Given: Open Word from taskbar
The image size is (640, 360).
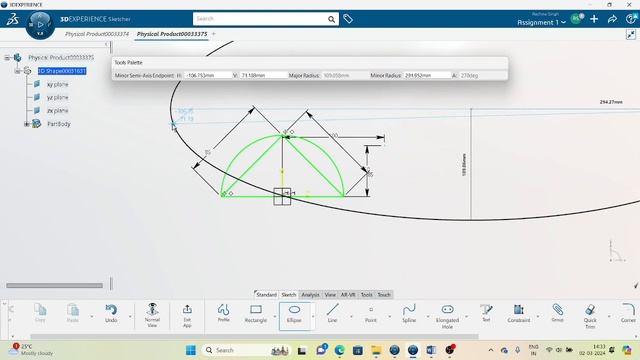Looking at the screenshot, I should coord(431,350).
